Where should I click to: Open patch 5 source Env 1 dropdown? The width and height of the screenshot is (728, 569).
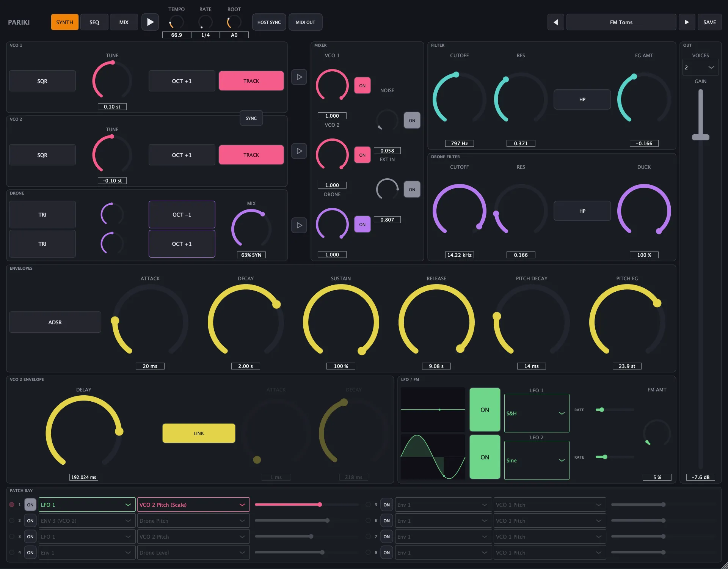(443, 505)
